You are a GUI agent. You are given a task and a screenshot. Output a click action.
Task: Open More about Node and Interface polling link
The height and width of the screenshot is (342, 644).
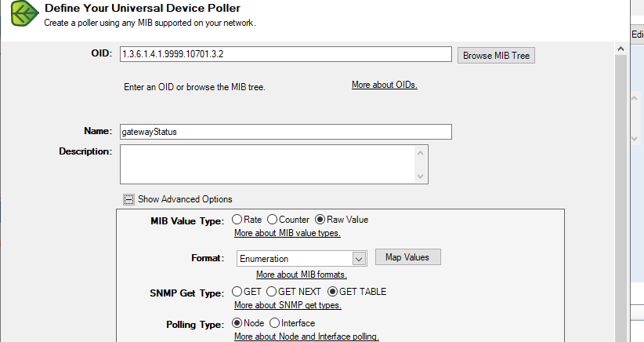(x=306, y=337)
